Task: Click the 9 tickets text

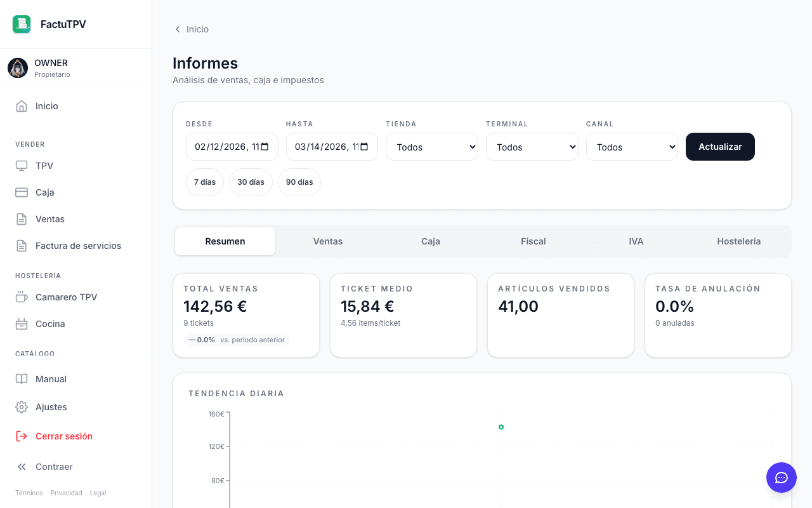Action: pyautogui.click(x=199, y=323)
